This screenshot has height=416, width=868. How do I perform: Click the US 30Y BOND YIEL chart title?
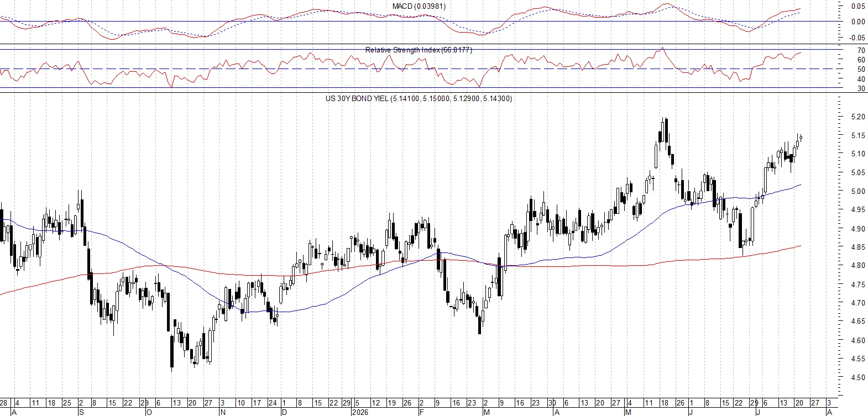419,98
